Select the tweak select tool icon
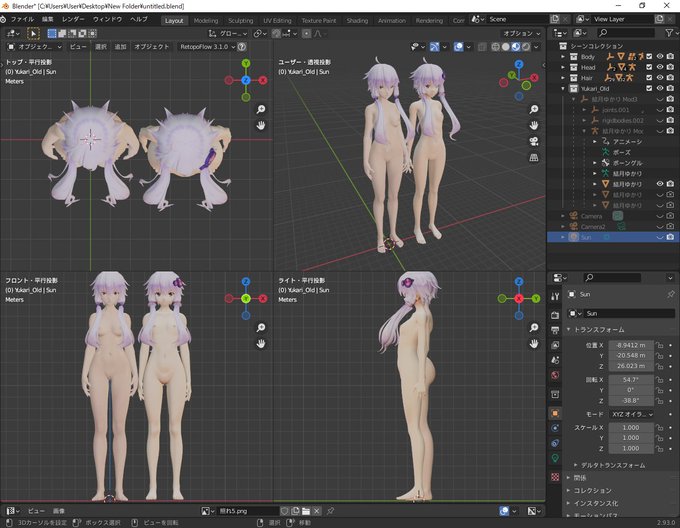 (x=33, y=33)
